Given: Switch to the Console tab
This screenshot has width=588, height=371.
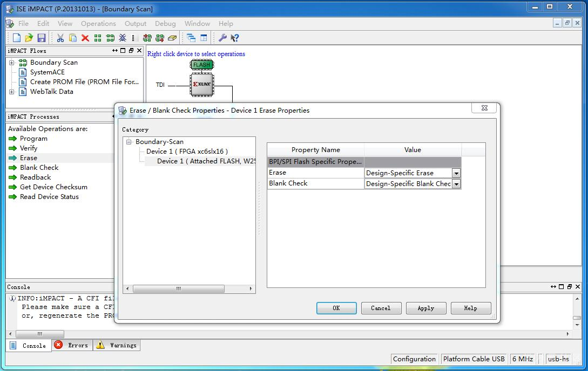Looking at the screenshot, I should (29, 346).
